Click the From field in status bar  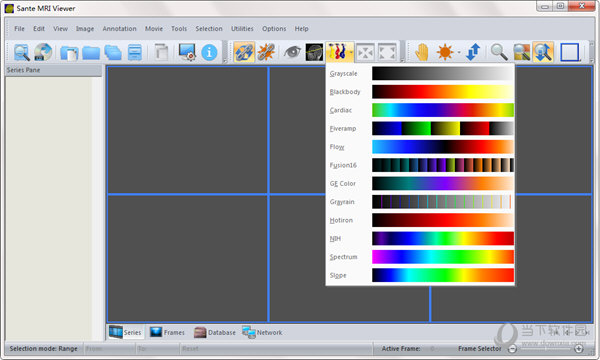pyautogui.click(x=109, y=349)
